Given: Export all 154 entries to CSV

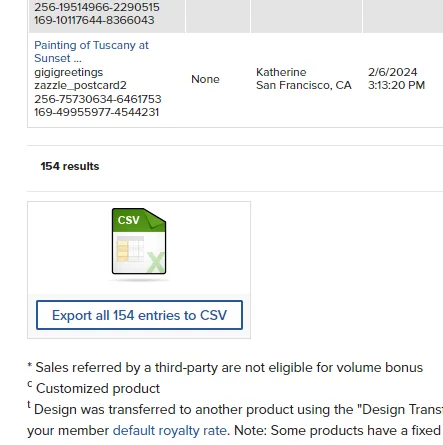Looking at the screenshot, I should pos(139,315).
